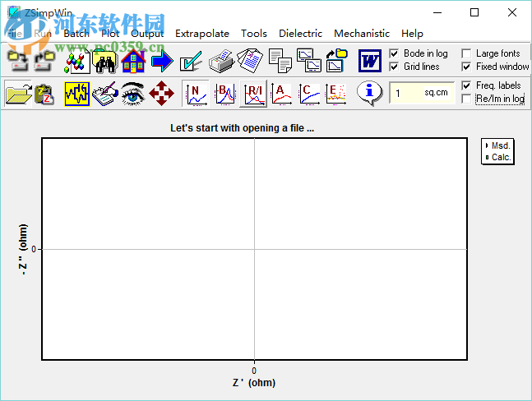The width and height of the screenshot is (532, 401).
Task: Open the info speech bubble icon
Action: (369, 93)
